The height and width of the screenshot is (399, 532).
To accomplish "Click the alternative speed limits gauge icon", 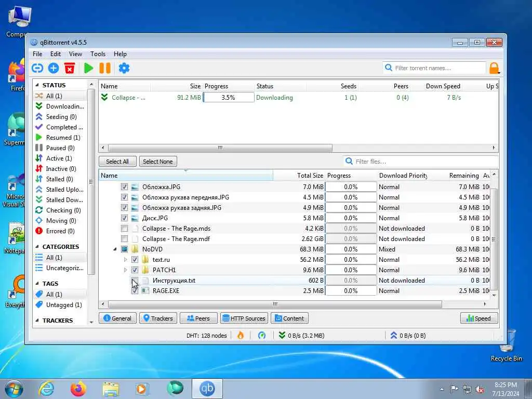I will (262, 335).
